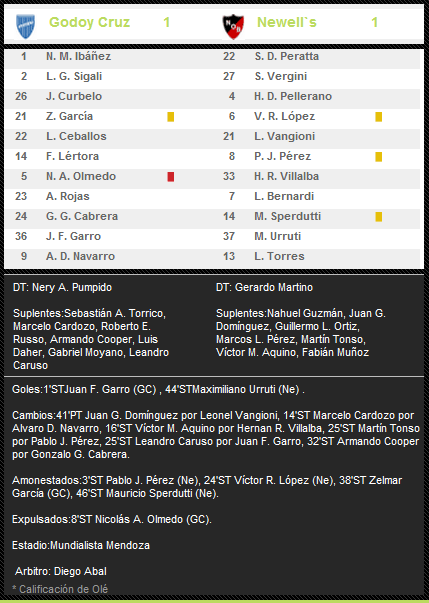
Task: Click P. J. Pérez's yellow card icon
Action: click(379, 157)
